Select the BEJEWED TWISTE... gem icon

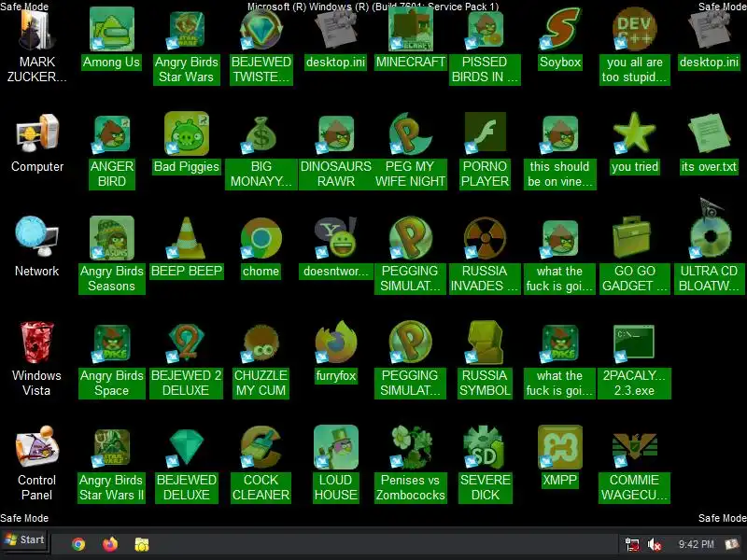261,30
